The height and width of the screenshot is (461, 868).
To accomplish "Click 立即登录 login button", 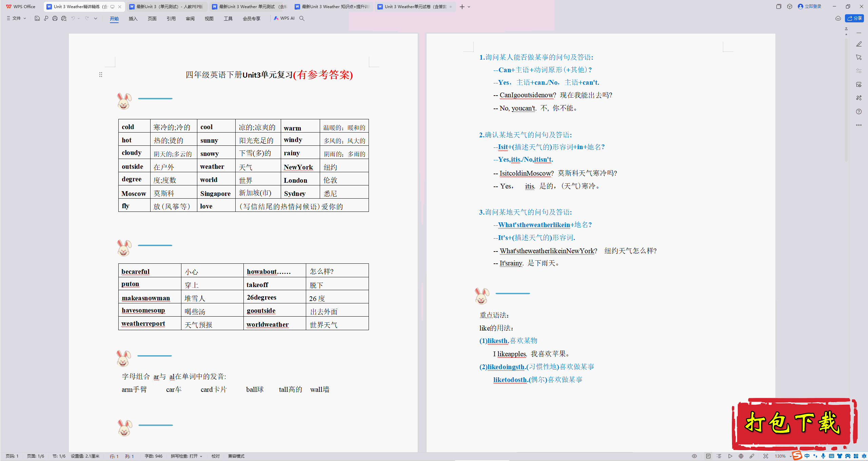I will click(810, 6).
